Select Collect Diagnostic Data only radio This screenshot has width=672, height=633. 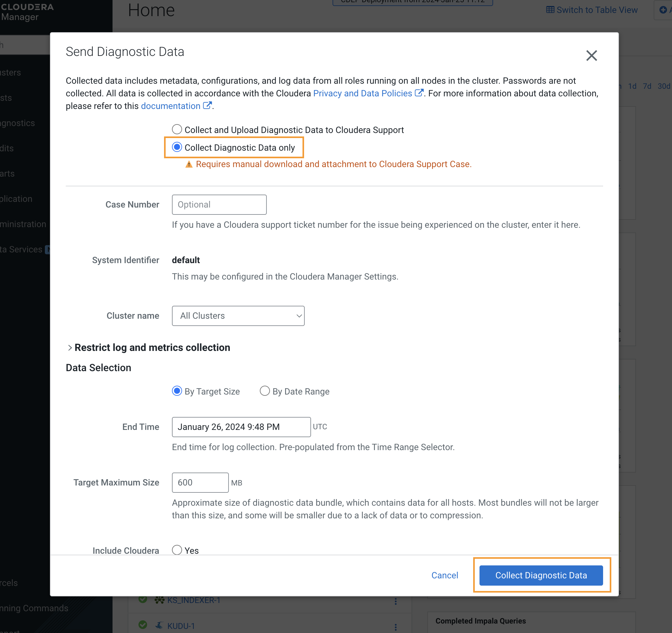coord(177,147)
